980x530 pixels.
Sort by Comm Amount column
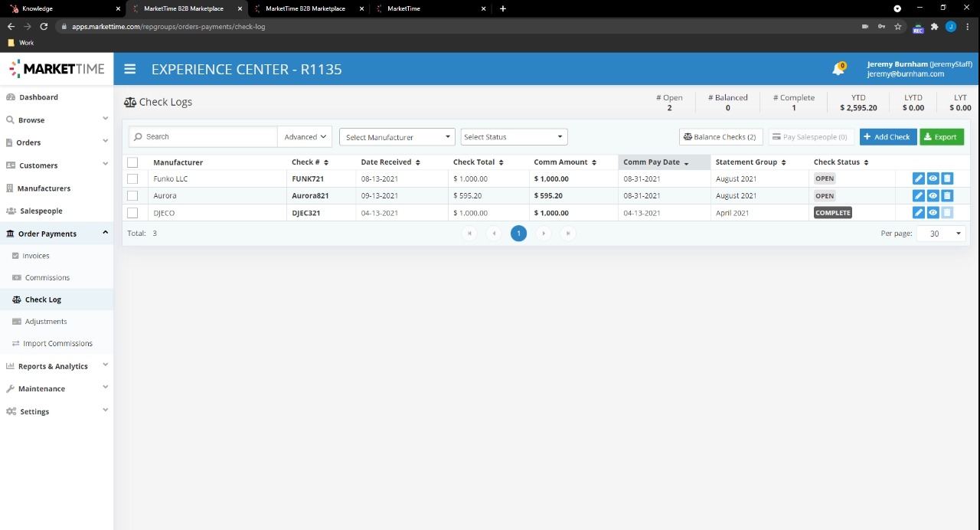pos(565,162)
